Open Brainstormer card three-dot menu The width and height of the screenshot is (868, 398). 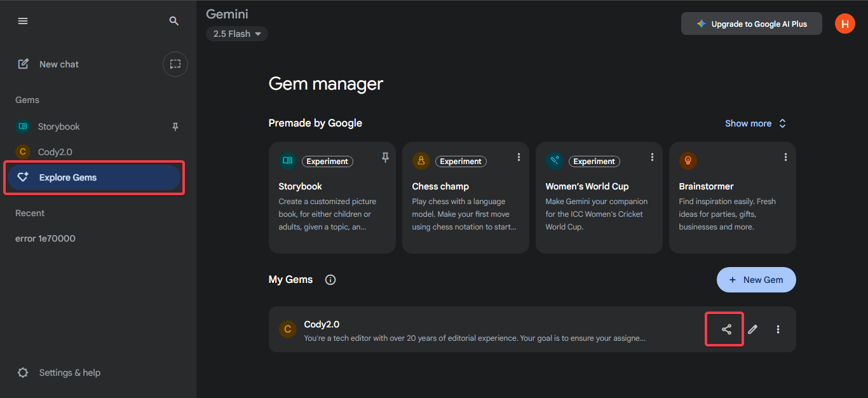785,157
